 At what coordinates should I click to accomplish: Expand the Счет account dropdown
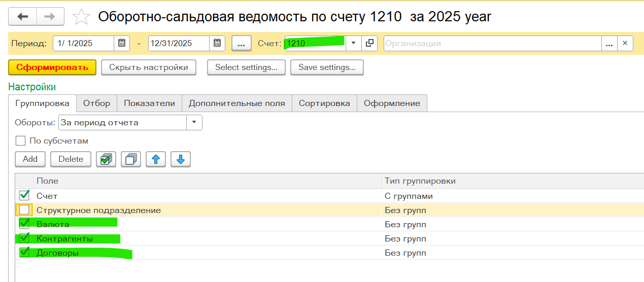354,43
